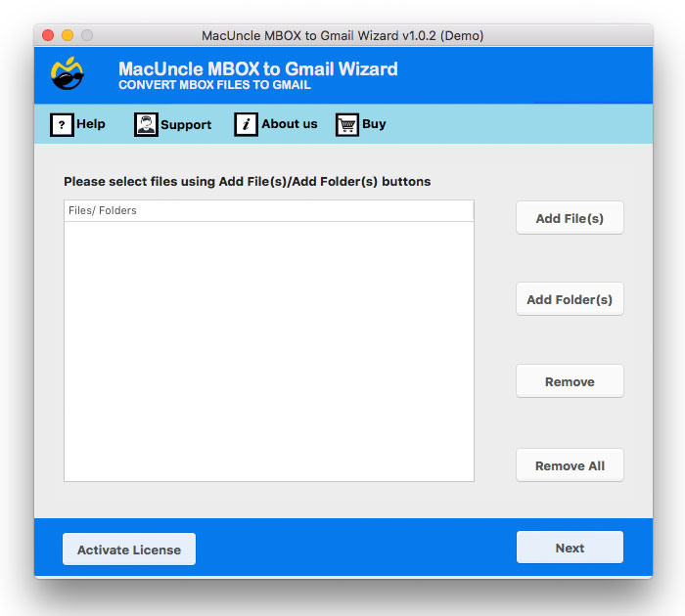Click the MacUncle apple logo
The height and width of the screenshot is (616, 685).
tap(67, 73)
